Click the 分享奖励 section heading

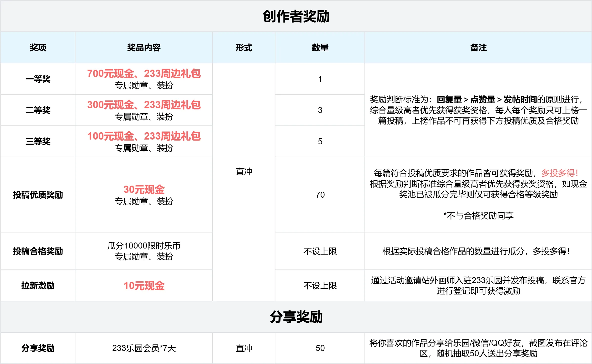296,317
